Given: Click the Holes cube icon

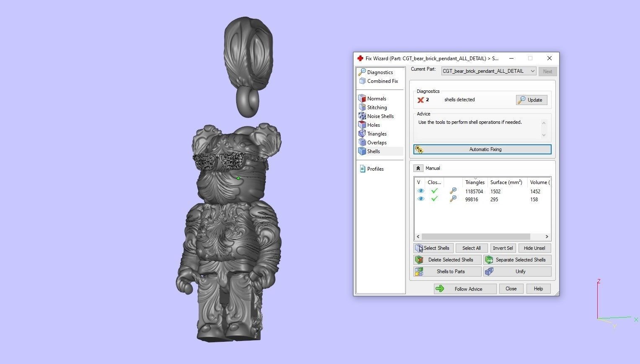Looking at the screenshot, I should pyautogui.click(x=362, y=125).
